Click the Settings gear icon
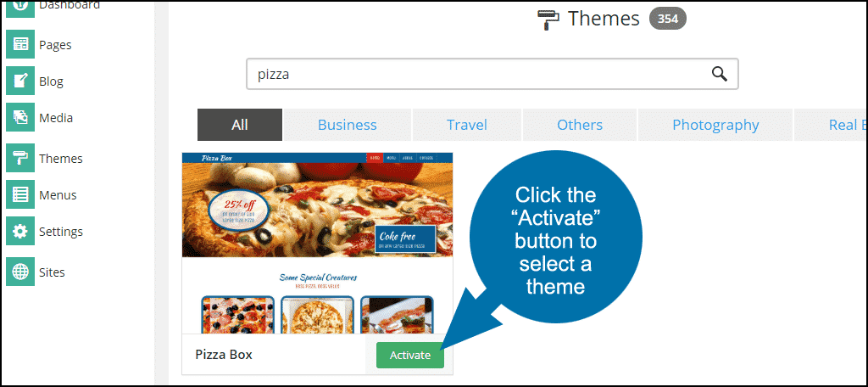 (20, 231)
